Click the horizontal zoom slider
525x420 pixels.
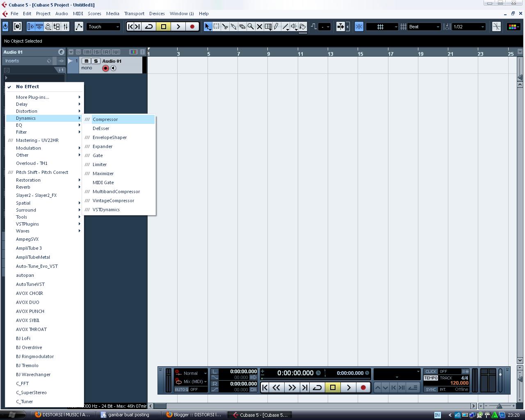499,406
